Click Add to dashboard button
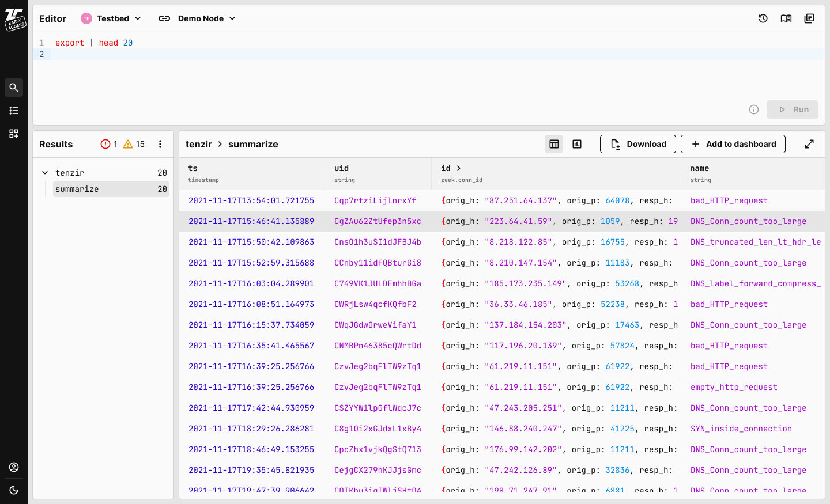The height and width of the screenshot is (504, 830). click(733, 144)
